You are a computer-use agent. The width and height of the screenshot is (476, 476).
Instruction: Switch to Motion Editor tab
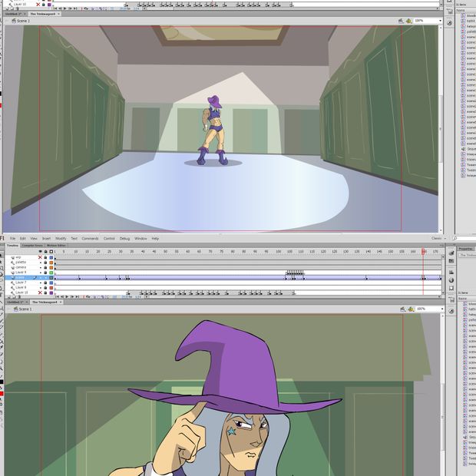[x=56, y=245]
